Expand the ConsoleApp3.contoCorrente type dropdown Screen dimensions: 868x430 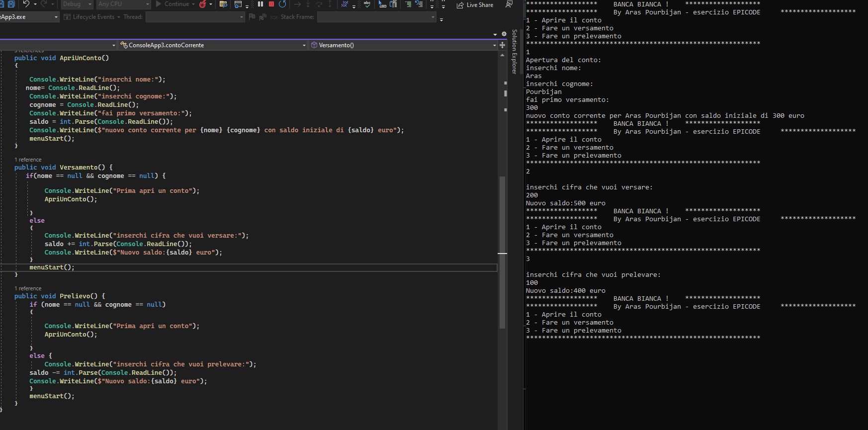tap(213, 45)
